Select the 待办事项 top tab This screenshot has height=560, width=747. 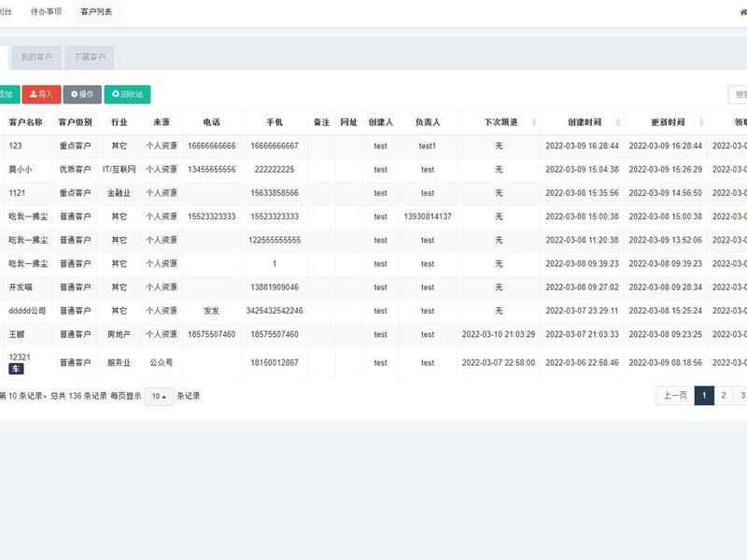tap(46, 12)
